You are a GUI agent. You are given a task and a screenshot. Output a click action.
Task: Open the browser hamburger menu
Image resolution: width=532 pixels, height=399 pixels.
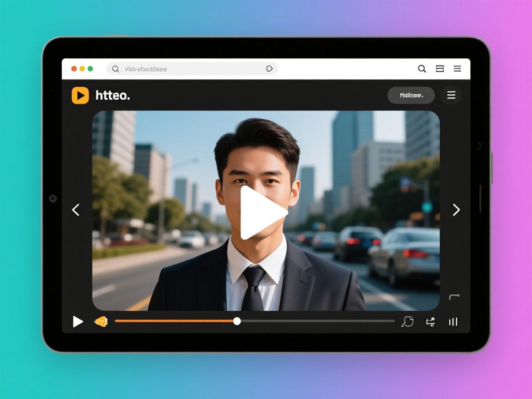[457, 69]
